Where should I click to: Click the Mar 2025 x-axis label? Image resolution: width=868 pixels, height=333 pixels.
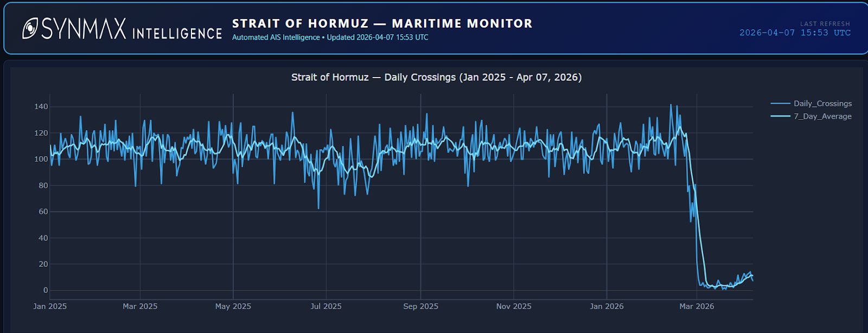[140, 306]
